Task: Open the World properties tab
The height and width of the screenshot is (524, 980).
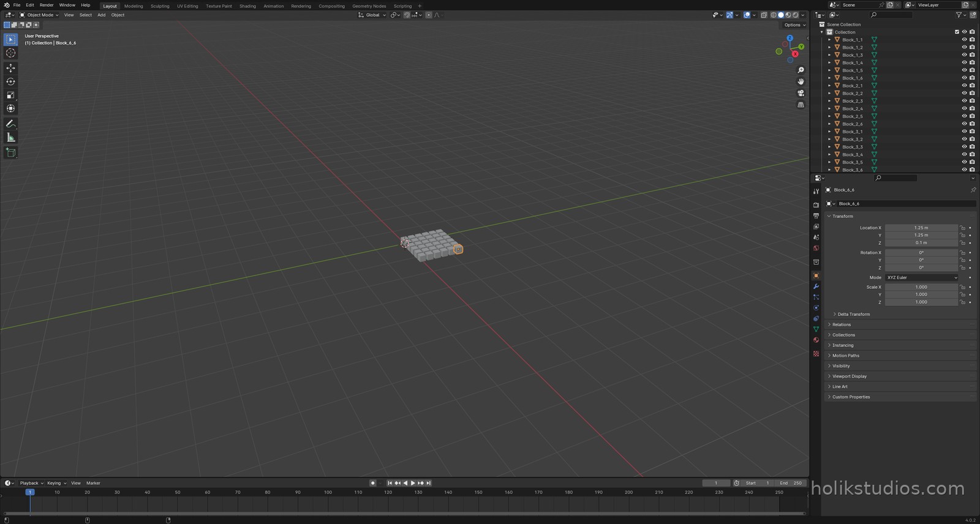Action: 816,249
